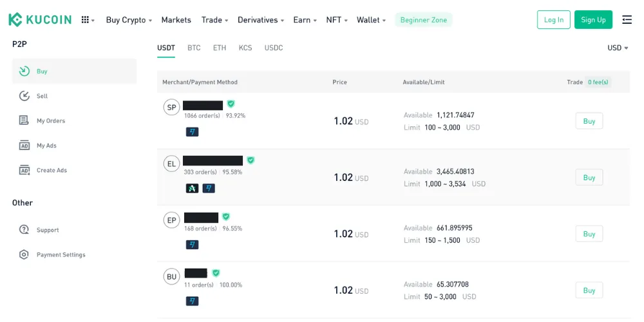Click the Create Ads sidebar icon
The width and height of the screenshot is (644, 322).
[24, 170]
